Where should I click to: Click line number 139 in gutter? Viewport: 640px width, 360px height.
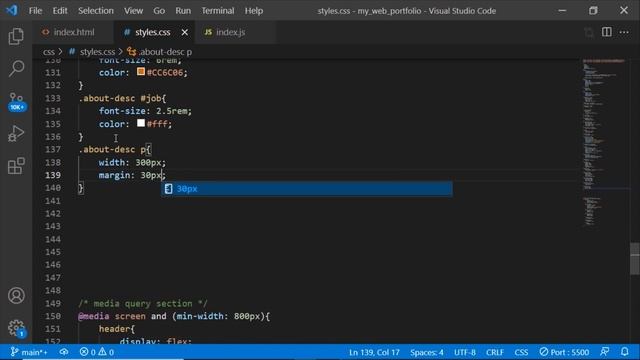pyautogui.click(x=53, y=175)
